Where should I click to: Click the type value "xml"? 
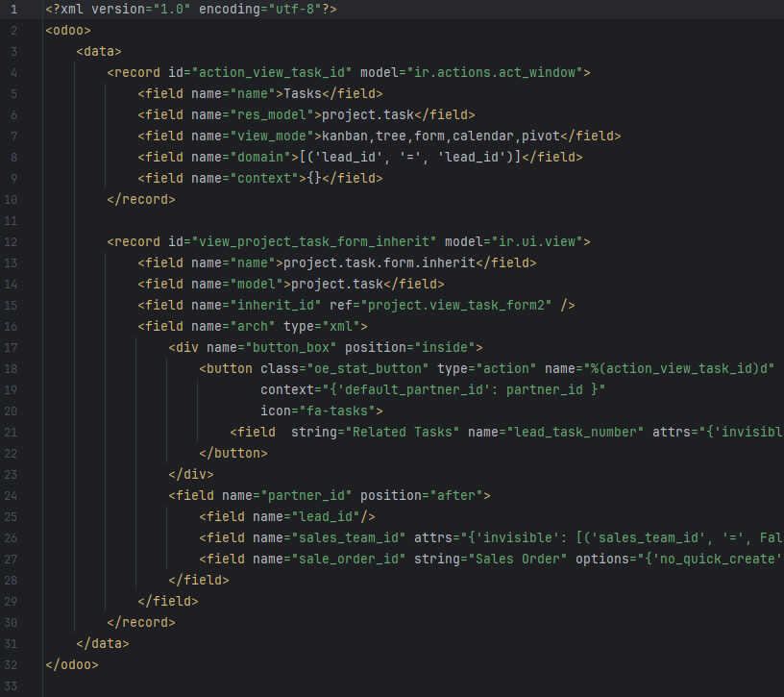point(341,326)
